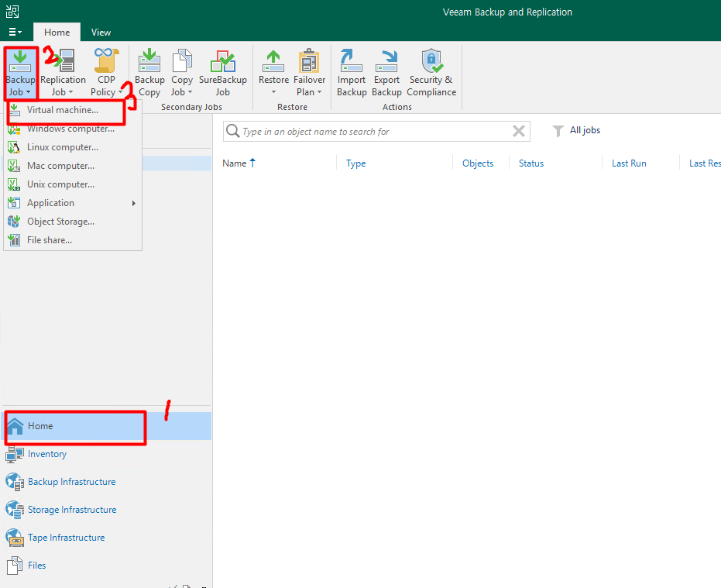Sort by the Last Run column

(629, 163)
